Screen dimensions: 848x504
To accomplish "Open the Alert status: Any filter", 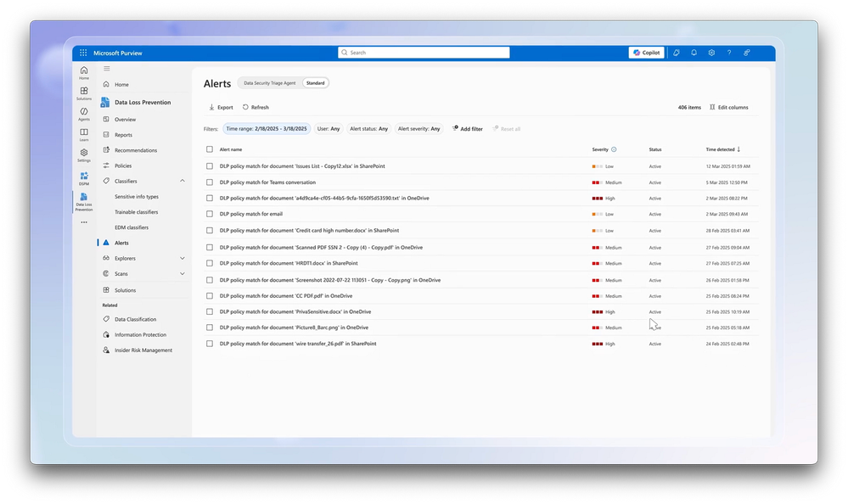I will 369,129.
